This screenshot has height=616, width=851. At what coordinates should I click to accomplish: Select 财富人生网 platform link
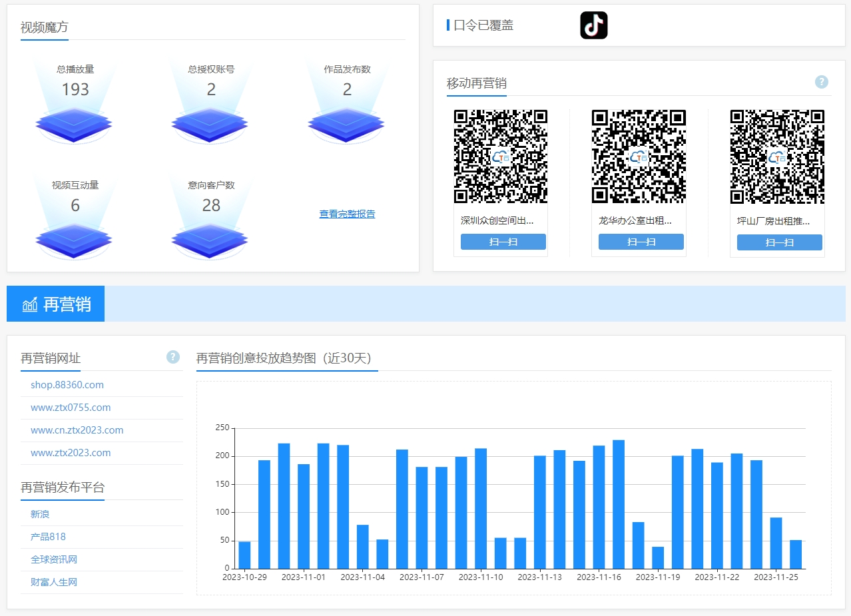[54, 582]
